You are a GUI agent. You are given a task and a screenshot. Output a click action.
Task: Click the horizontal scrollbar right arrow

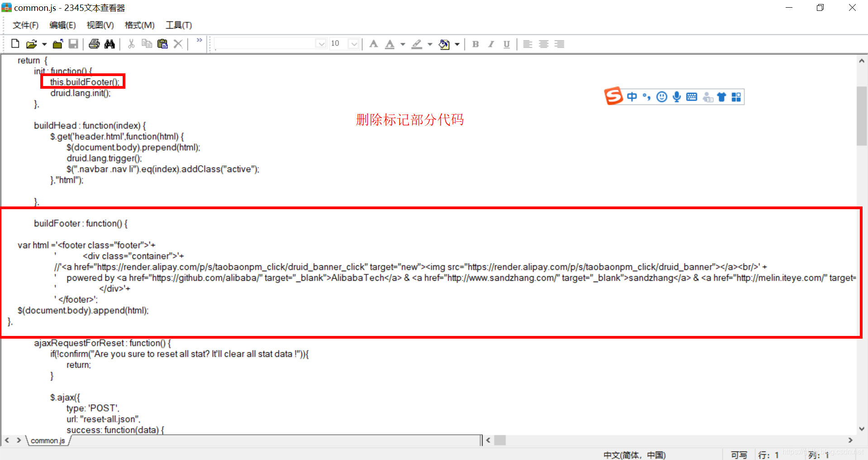(850, 440)
